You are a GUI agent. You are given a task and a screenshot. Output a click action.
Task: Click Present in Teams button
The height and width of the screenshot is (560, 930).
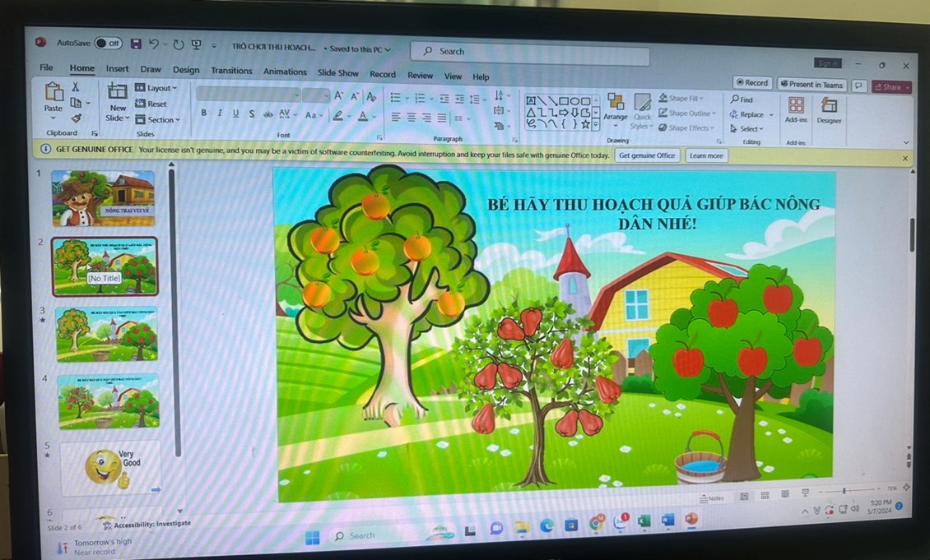(811, 85)
